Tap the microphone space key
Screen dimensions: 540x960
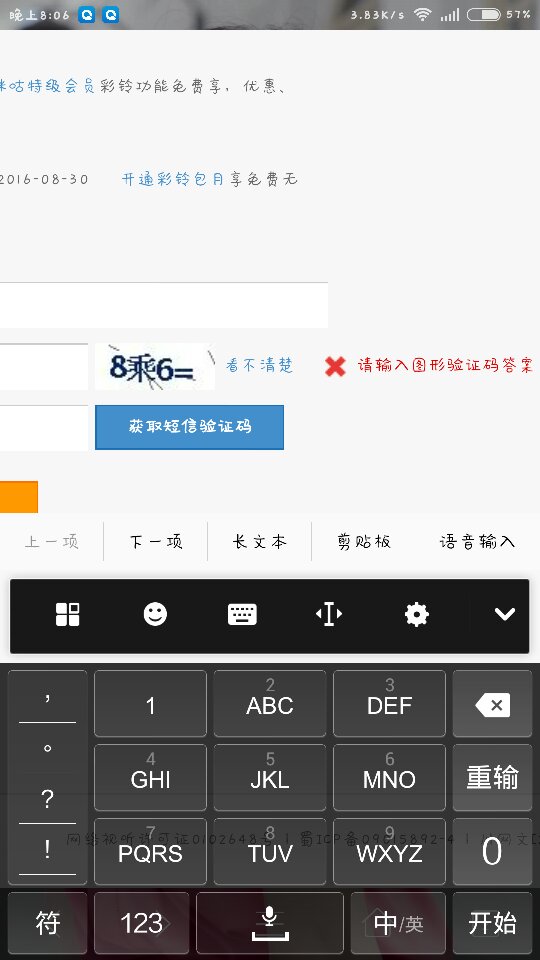[x=269, y=923]
